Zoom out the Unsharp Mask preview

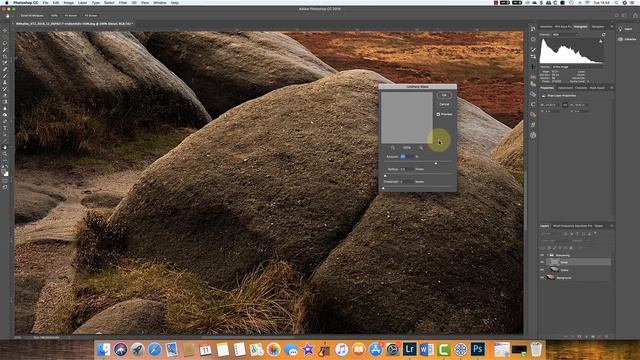pyautogui.click(x=393, y=148)
